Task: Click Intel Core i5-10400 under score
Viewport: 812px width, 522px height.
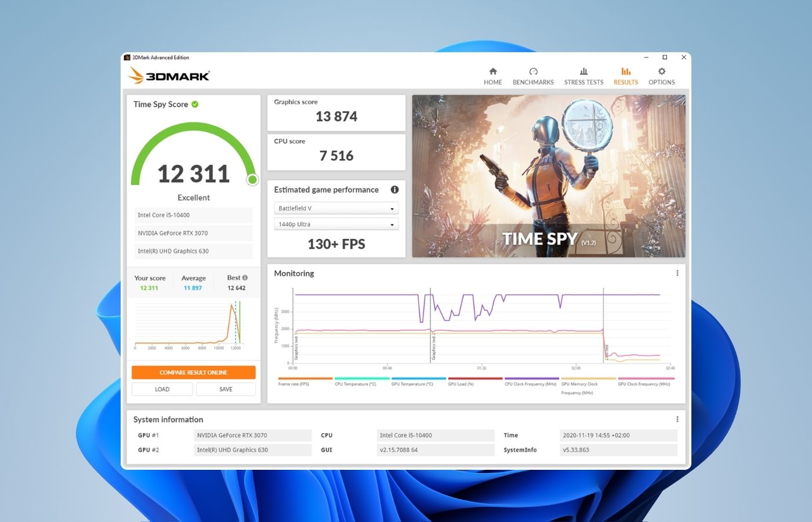Action: 194,215
